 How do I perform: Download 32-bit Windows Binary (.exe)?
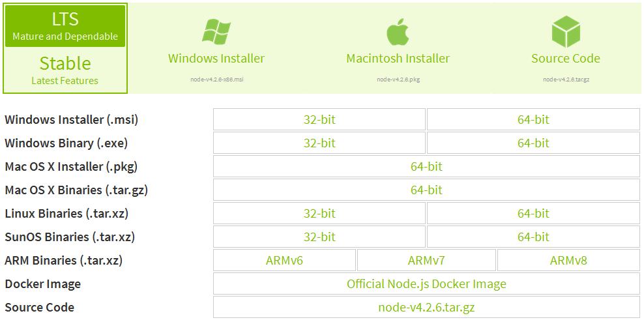(x=319, y=143)
